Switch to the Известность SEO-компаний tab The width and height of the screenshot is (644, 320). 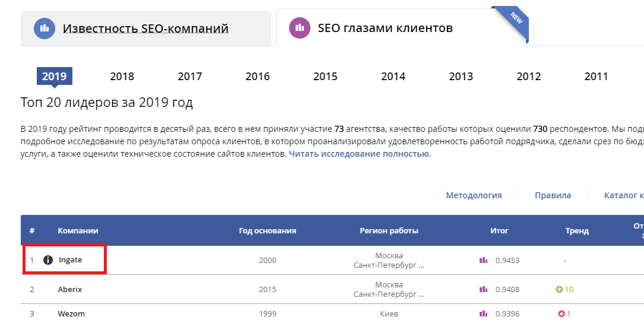[145, 28]
